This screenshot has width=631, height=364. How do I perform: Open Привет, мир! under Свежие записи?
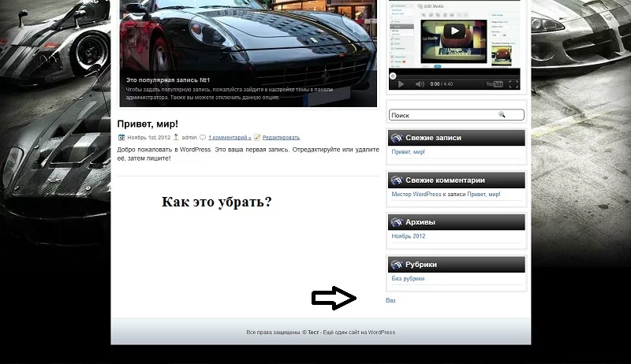(408, 152)
